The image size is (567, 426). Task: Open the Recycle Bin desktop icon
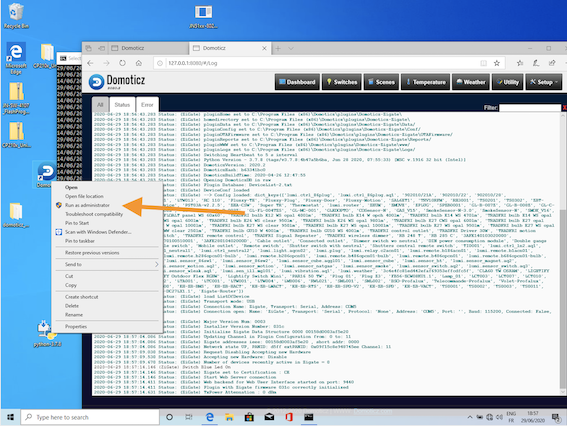15,15
